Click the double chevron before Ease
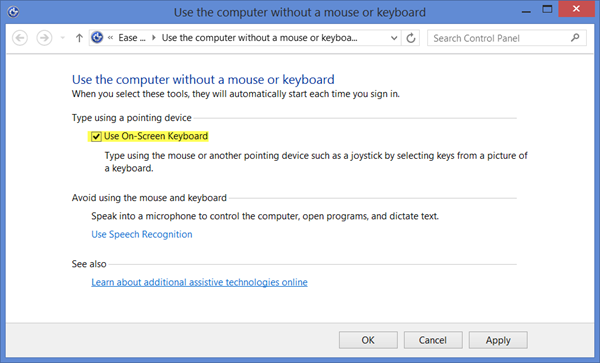The width and height of the screenshot is (600, 363). click(x=110, y=37)
